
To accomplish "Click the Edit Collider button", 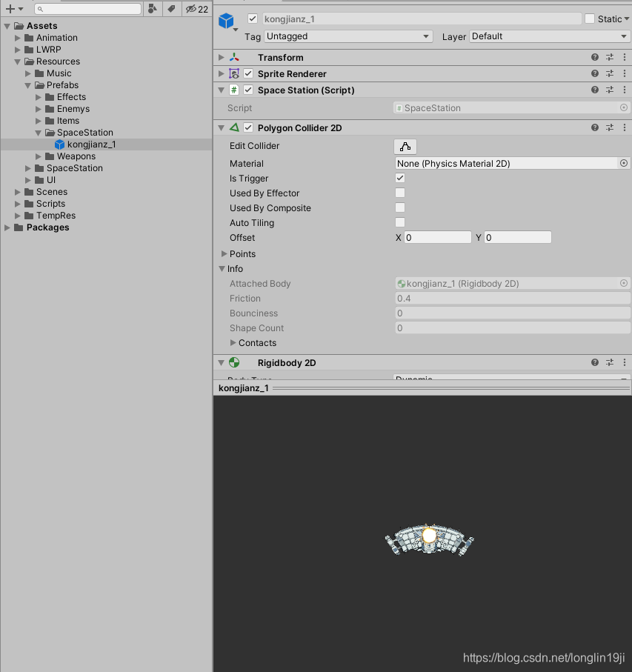I will click(405, 147).
